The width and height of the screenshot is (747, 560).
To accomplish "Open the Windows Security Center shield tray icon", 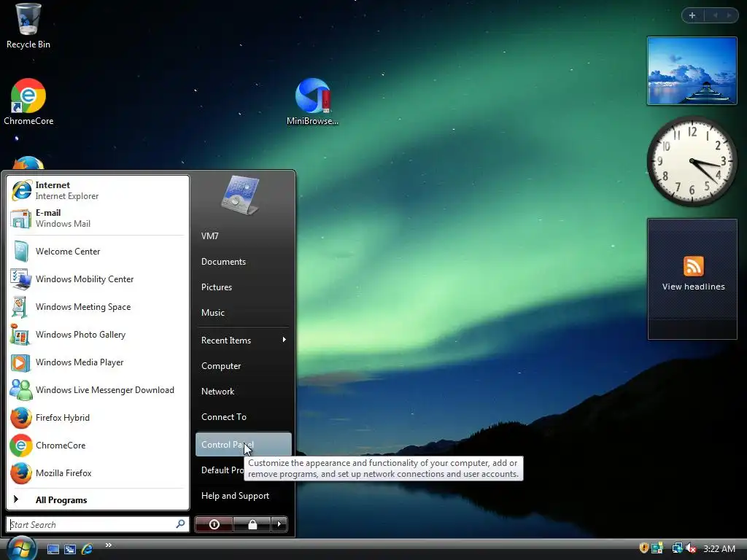I will (643, 548).
